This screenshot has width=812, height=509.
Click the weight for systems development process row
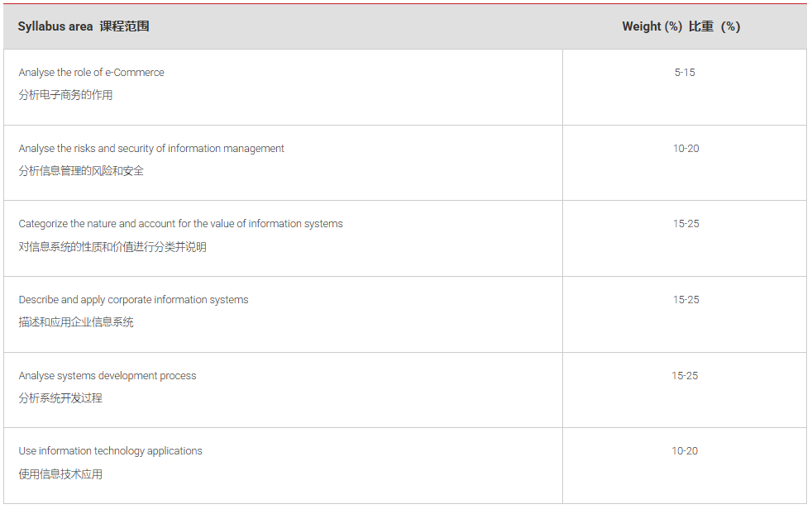(685, 376)
